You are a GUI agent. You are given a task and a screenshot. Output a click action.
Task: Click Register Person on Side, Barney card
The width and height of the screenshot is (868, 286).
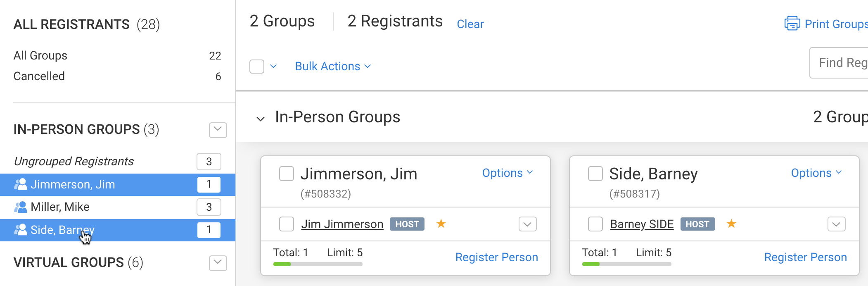coord(805,257)
